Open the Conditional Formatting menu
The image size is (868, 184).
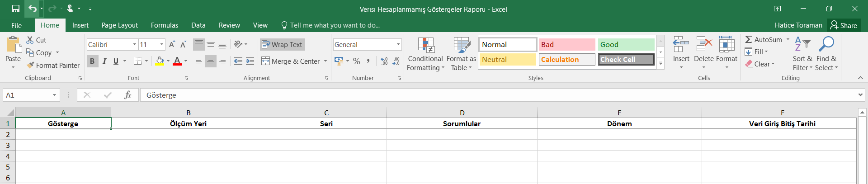click(425, 54)
